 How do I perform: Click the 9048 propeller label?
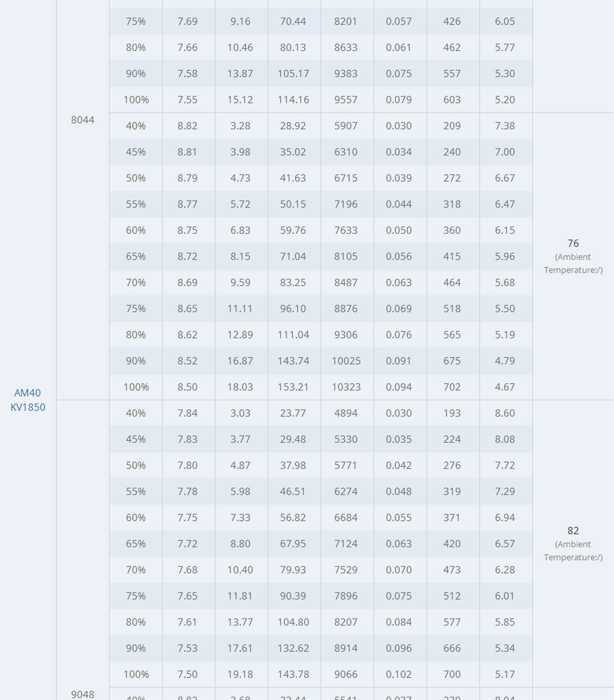pos(83,694)
